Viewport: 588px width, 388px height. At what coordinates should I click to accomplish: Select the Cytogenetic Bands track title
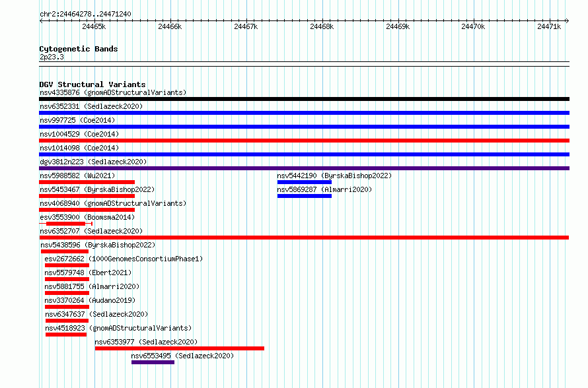click(x=79, y=49)
